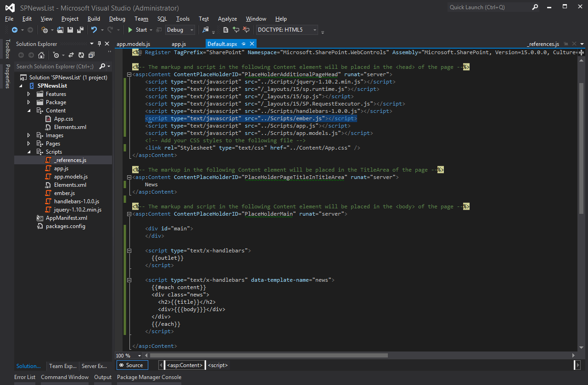The width and height of the screenshot is (588, 385).
Task: Click the Undo arrow icon
Action: tap(94, 30)
